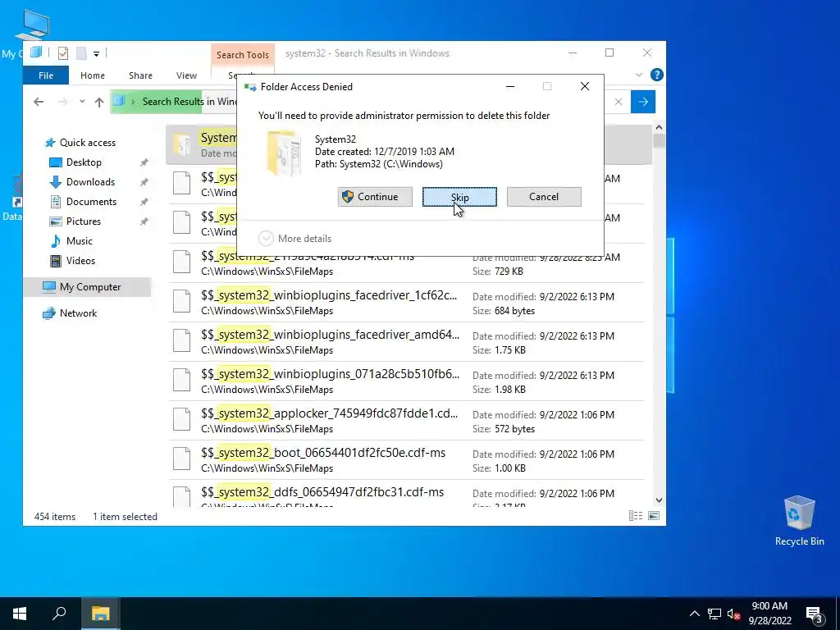Unpin Documents using its pin icon

tap(144, 202)
